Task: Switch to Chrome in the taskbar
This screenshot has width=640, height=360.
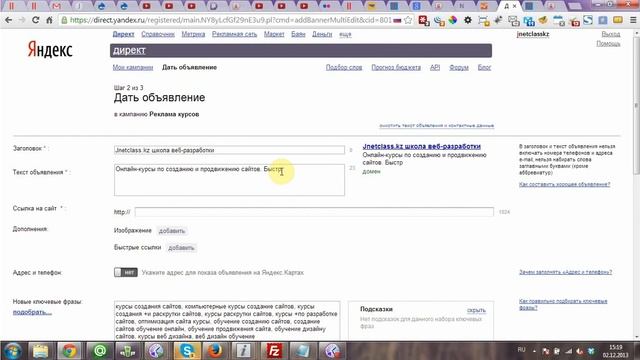Action: click(69, 351)
